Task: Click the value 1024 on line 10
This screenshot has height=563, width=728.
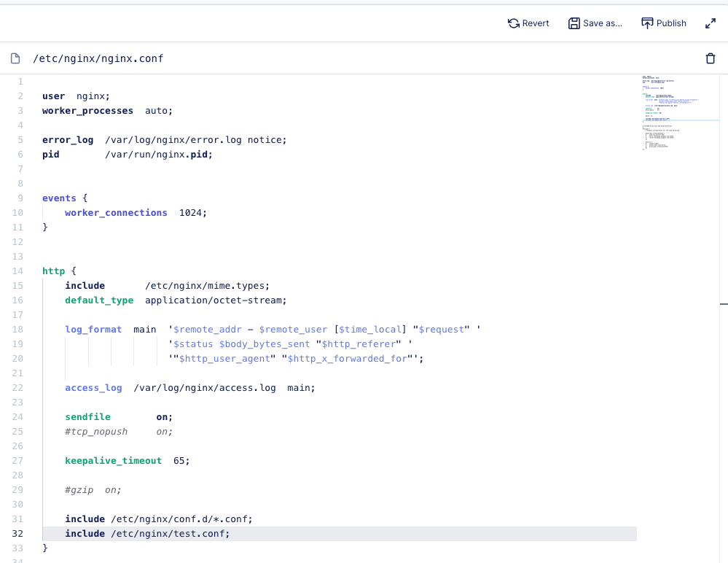Action: [190, 213]
